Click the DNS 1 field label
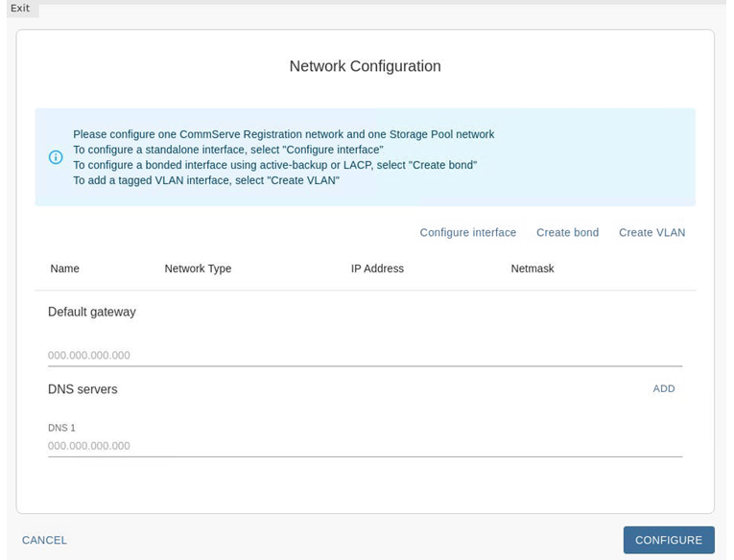Screen dimensions: 734x560 coord(61,428)
